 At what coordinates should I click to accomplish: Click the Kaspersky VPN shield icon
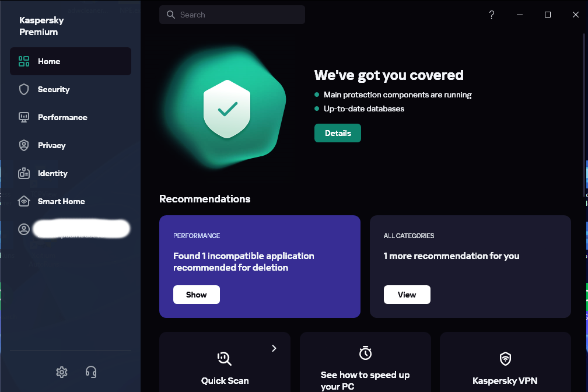point(505,358)
